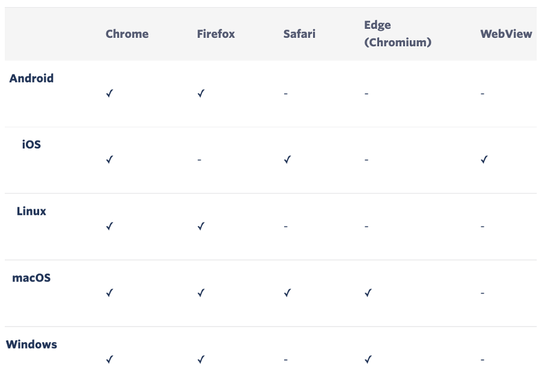Click the Chrome checkmark in Windows row
This screenshot has width=542, height=392.
click(x=109, y=360)
